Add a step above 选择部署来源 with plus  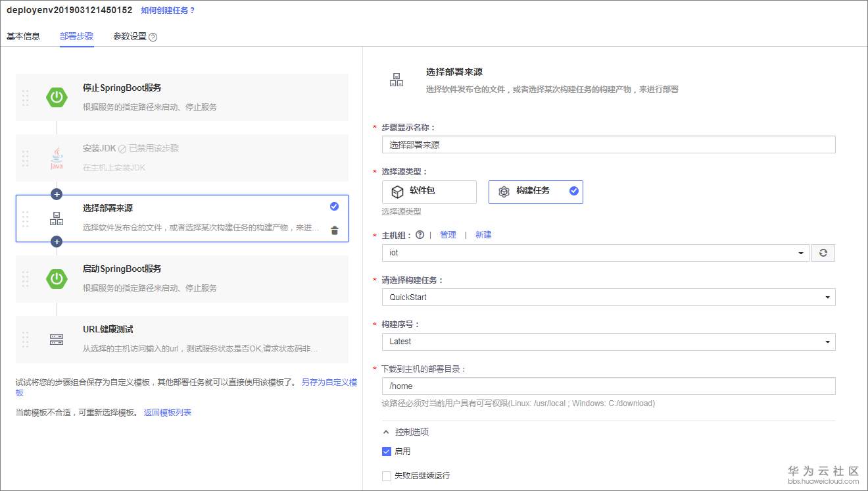tap(57, 194)
